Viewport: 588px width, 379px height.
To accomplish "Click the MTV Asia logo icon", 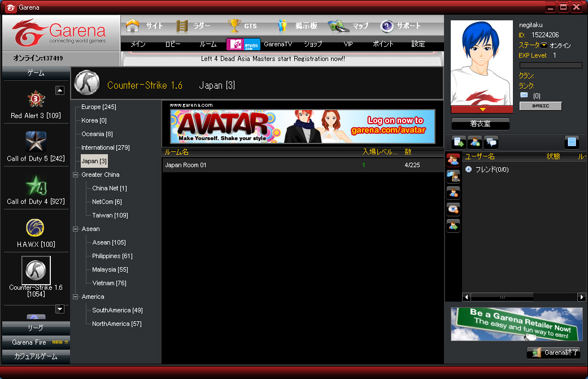I will tap(243, 44).
